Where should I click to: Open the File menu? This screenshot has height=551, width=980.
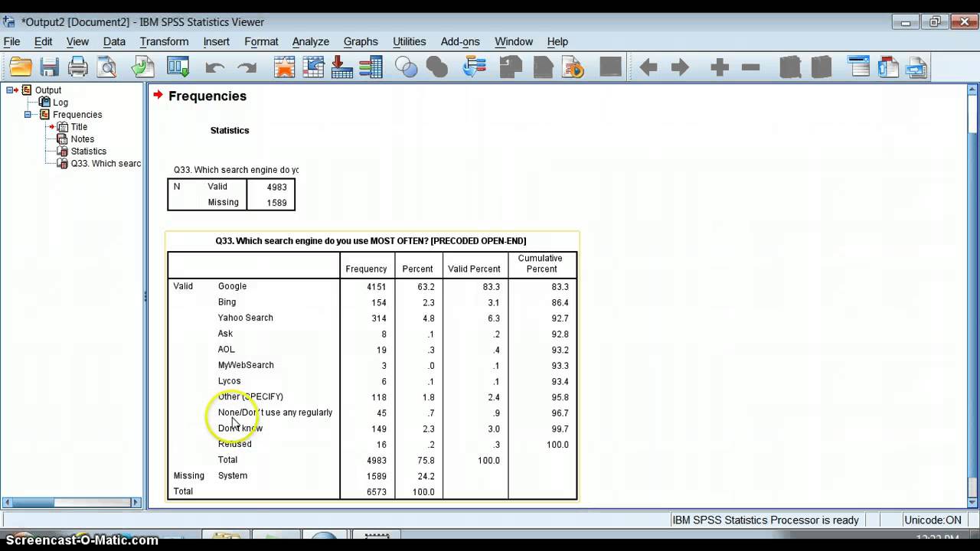11,41
